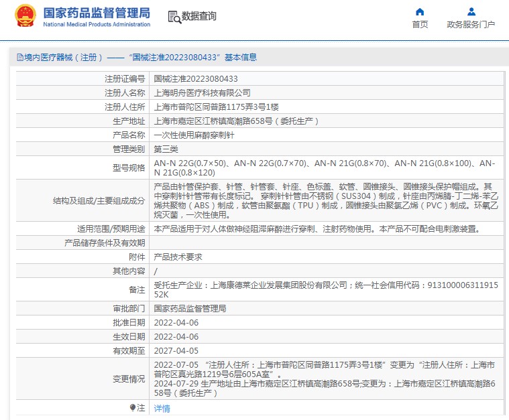Open the 首页 navigation item
The width and height of the screenshot is (509, 420).
(420, 25)
